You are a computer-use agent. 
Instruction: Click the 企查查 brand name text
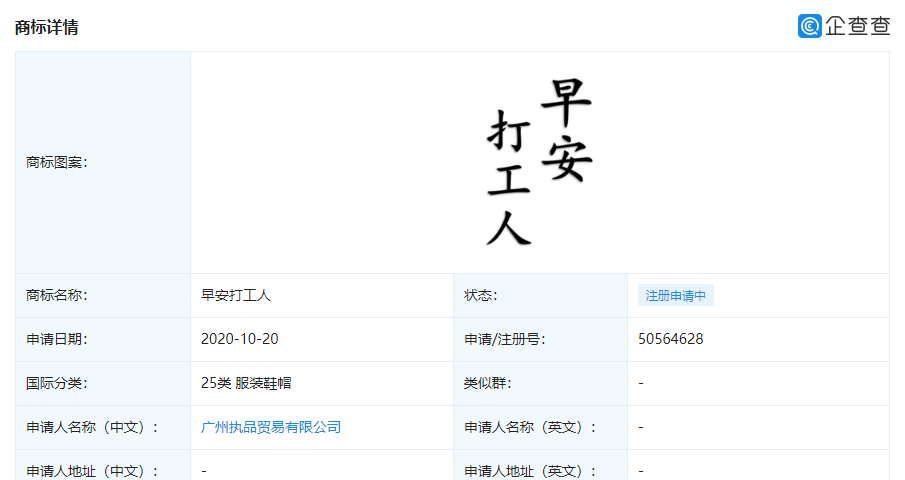click(857, 27)
